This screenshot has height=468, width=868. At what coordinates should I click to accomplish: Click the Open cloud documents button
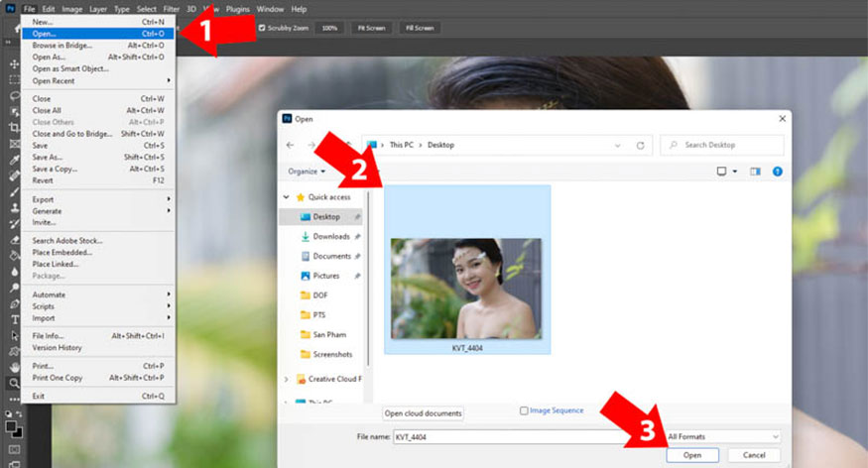click(x=424, y=412)
